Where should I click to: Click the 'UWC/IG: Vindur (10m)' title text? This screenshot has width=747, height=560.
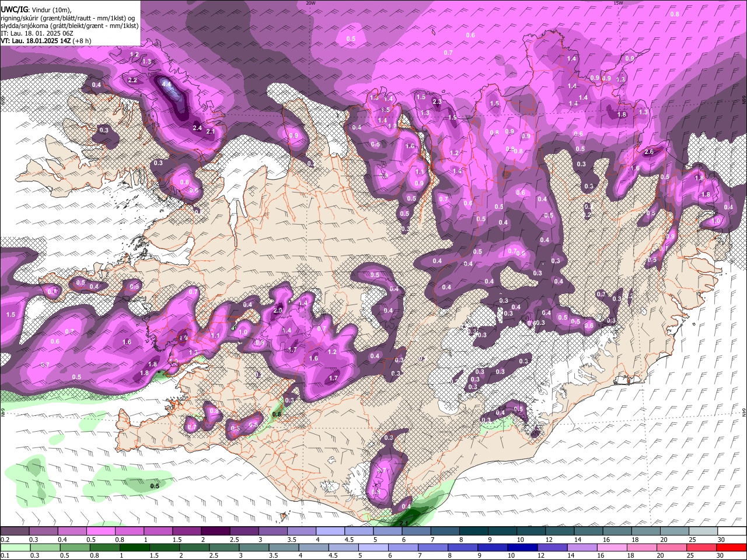(36, 9)
